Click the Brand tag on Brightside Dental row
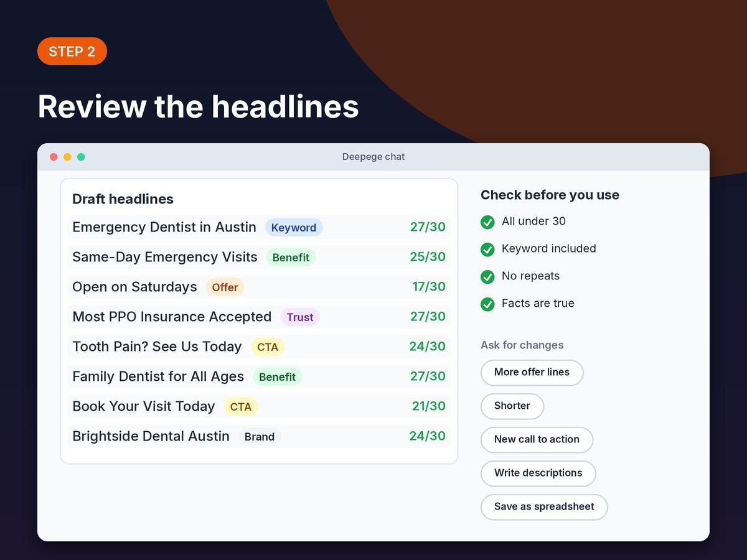Image resolution: width=747 pixels, height=560 pixels. [260, 437]
